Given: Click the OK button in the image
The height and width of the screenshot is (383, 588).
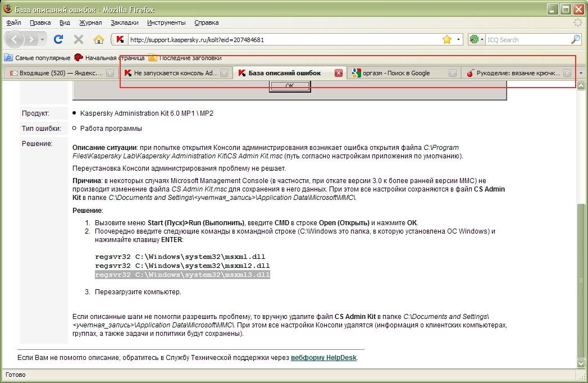Looking at the screenshot, I should click(x=290, y=86).
